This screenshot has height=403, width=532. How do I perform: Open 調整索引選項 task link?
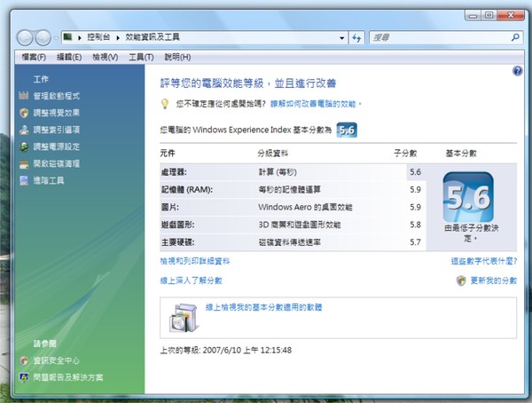pos(57,130)
